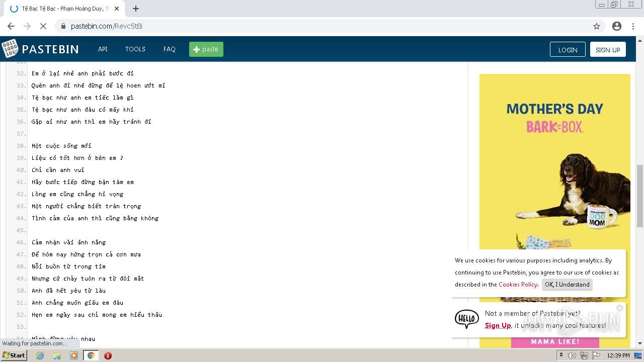Viewport: 644px width, 362px height.
Task: Open the Cookies Policy link
Action: point(518,285)
